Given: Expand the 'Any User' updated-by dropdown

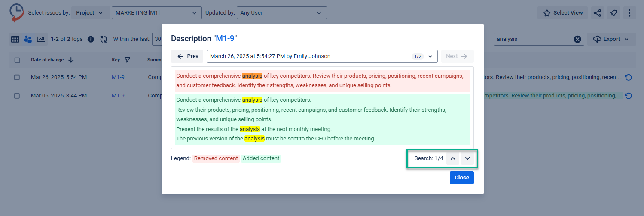Looking at the screenshot, I should [x=281, y=13].
